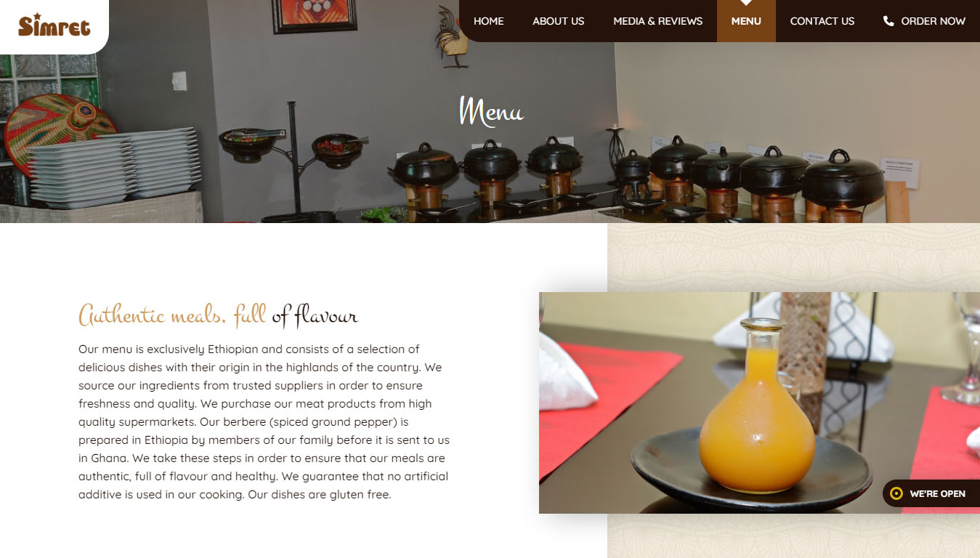Click the phone icon beside Order Now
This screenshot has height=558, width=980.
(x=888, y=21)
